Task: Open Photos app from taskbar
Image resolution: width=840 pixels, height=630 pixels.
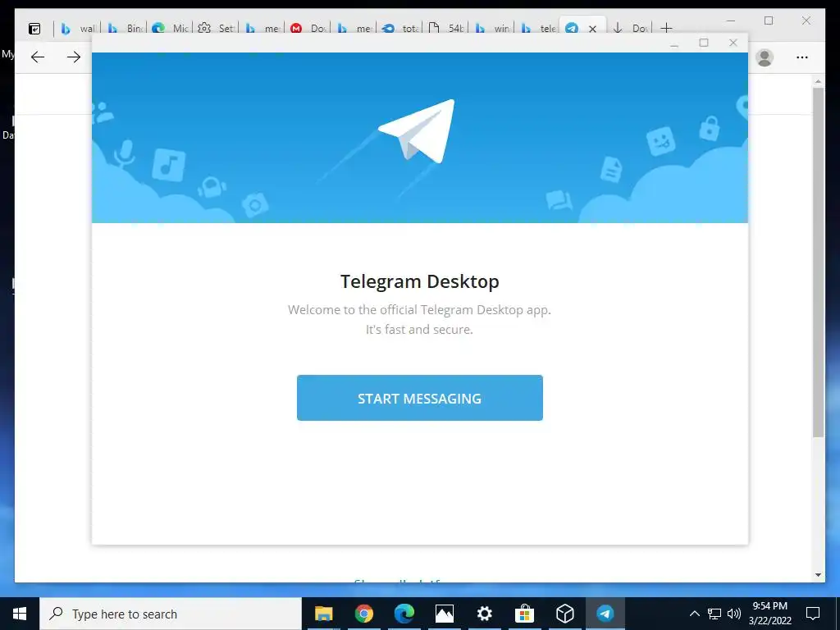Action: [x=444, y=614]
